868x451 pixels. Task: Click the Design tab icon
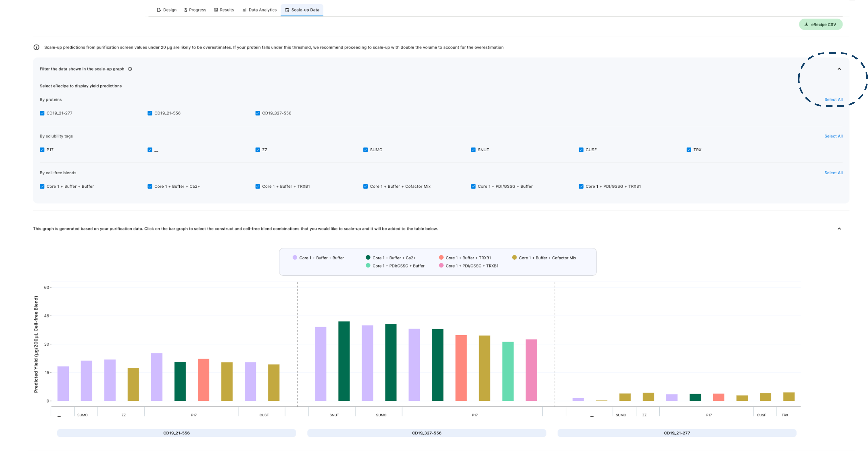tap(159, 10)
